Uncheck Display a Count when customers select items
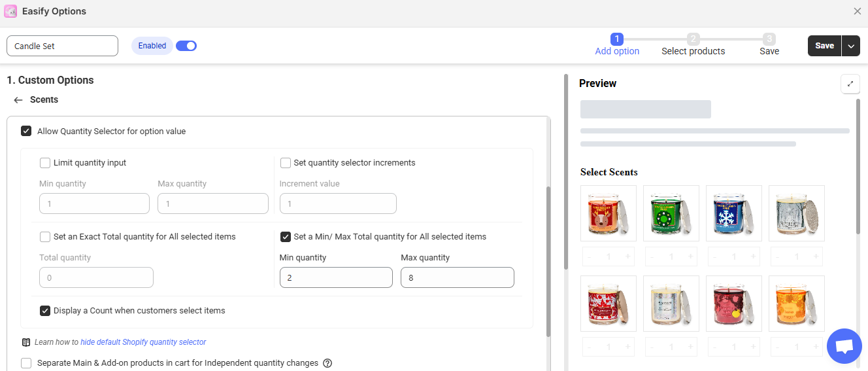 (x=45, y=311)
